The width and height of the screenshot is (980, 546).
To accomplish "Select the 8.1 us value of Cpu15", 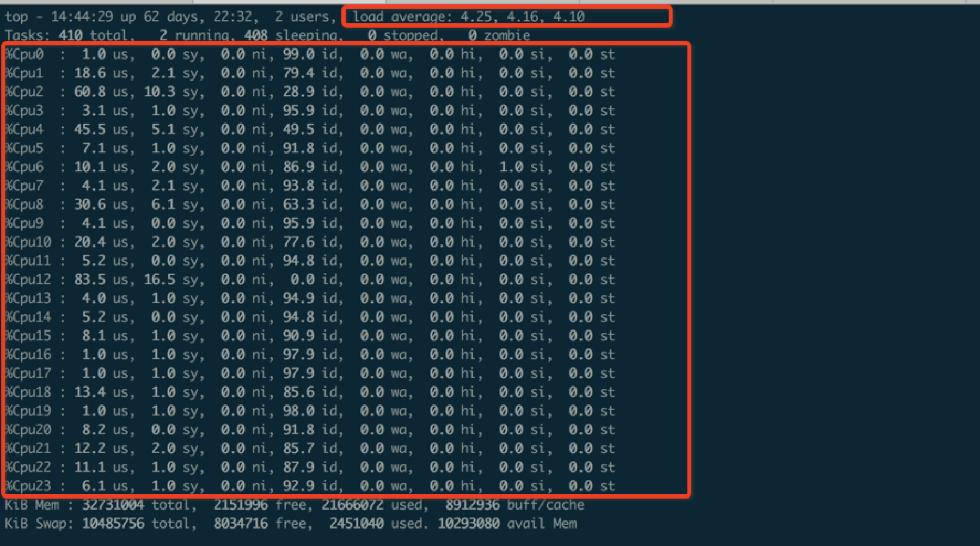I will 94,336.
